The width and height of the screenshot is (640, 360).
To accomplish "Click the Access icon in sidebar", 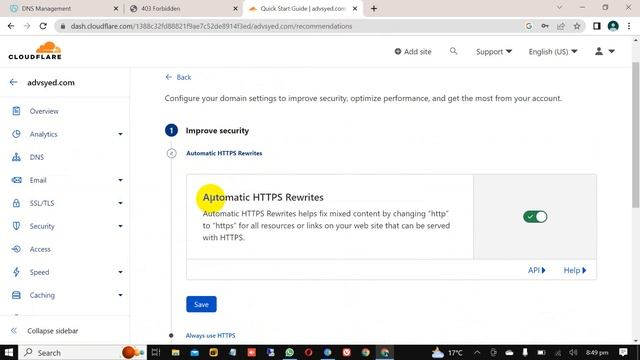I will (x=16, y=249).
